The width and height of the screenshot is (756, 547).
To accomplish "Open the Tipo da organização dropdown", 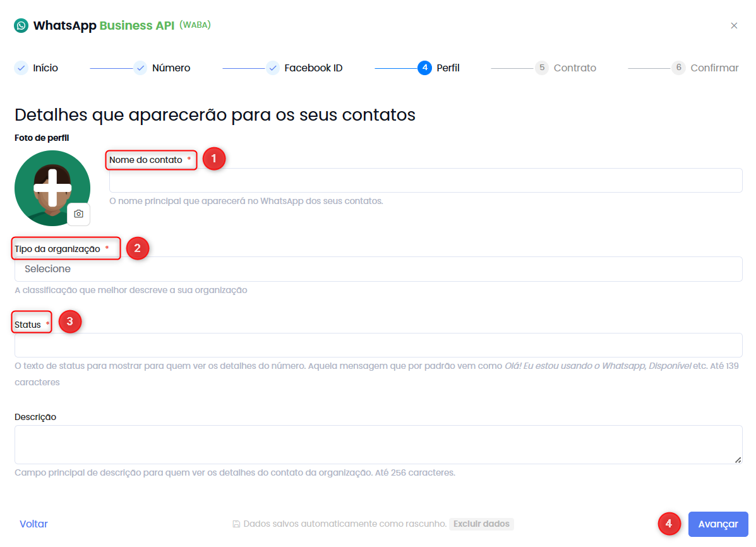I will (x=378, y=269).
